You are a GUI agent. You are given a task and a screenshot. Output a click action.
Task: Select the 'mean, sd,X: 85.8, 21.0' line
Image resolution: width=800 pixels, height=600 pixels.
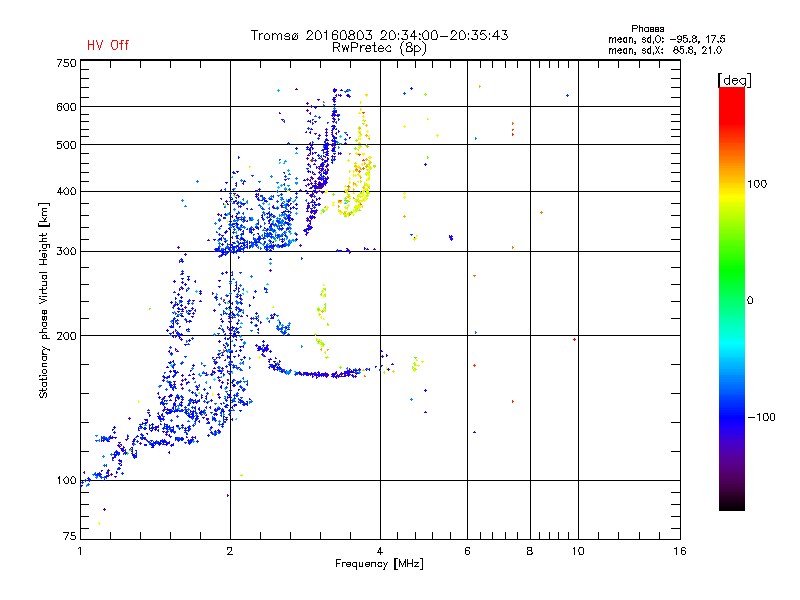click(665, 50)
